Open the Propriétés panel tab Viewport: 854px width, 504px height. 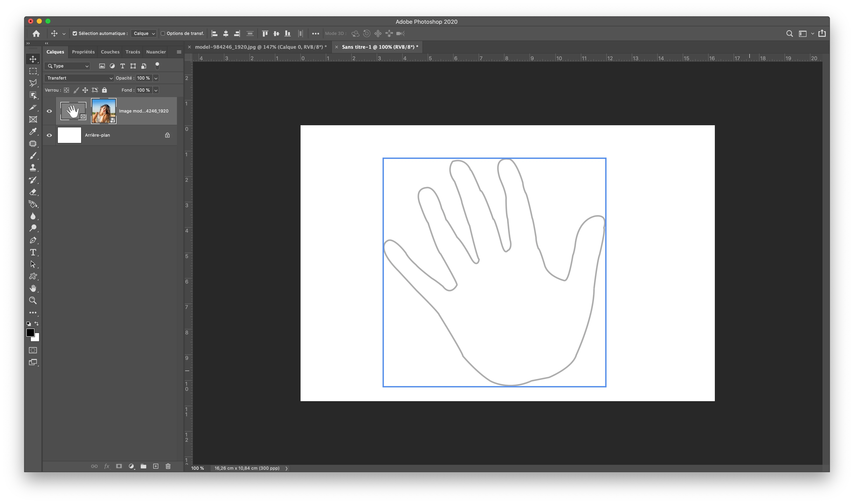(83, 52)
